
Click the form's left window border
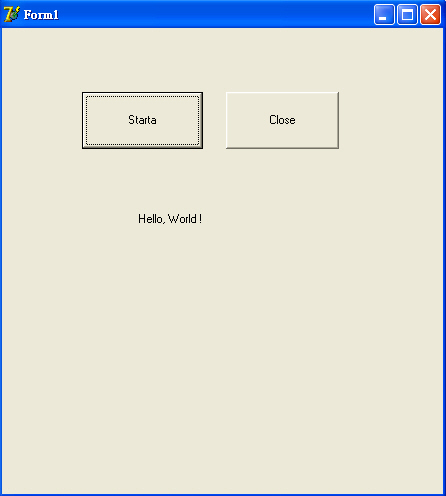pos(1,260)
